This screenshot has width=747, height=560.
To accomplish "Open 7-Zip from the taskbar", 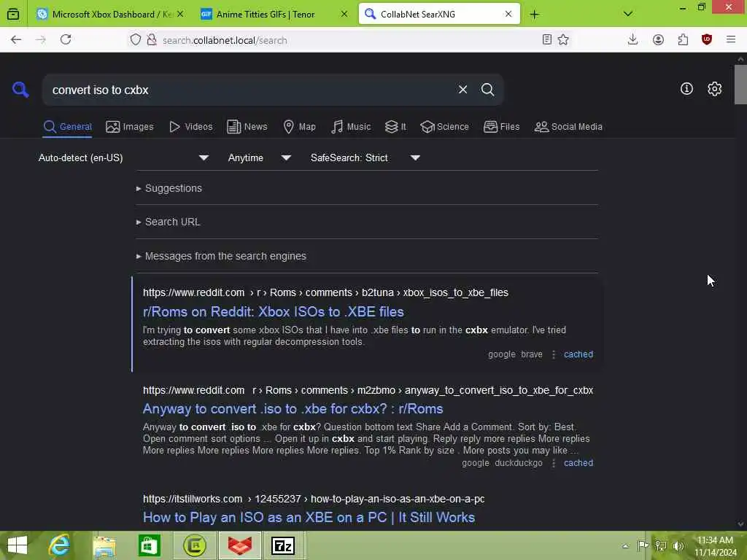I will coord(283,545).
